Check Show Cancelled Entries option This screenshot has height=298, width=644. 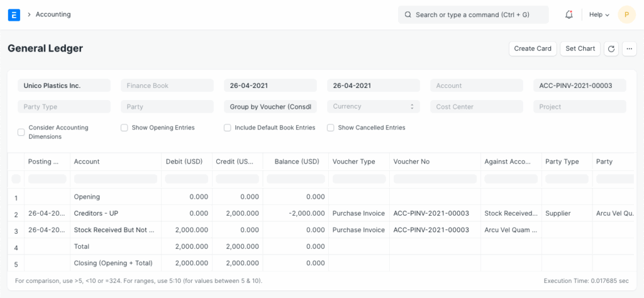[x=331, y=128]
